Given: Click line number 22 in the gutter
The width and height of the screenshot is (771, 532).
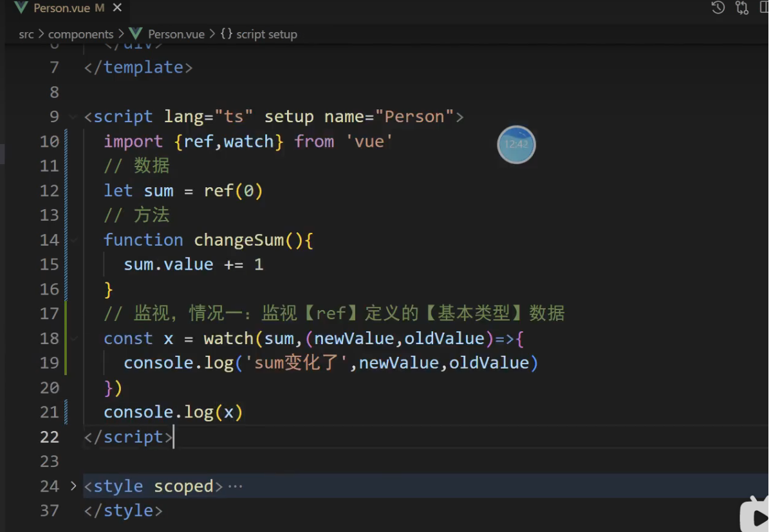Looking at the screenshot, I should click(x=49, y=437).
